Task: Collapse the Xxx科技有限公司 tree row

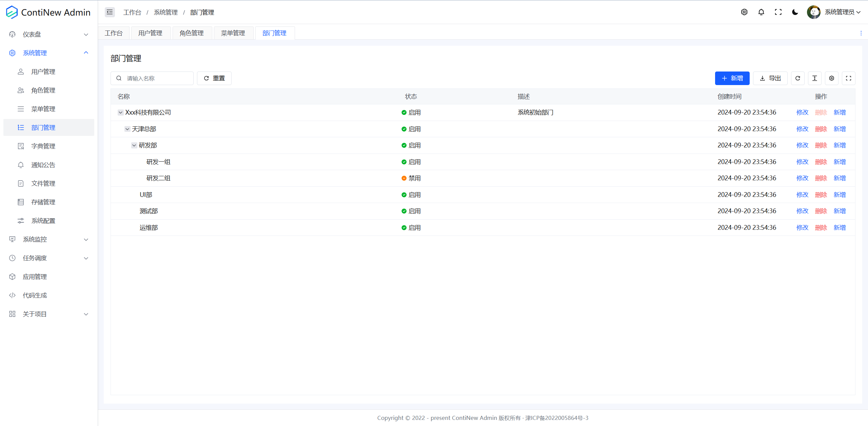Action: click(120, 113)
